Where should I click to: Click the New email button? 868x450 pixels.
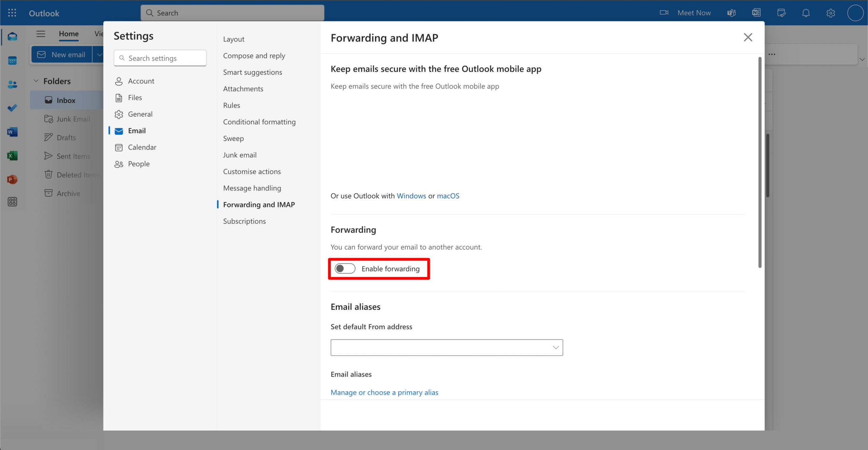(62, 55)
